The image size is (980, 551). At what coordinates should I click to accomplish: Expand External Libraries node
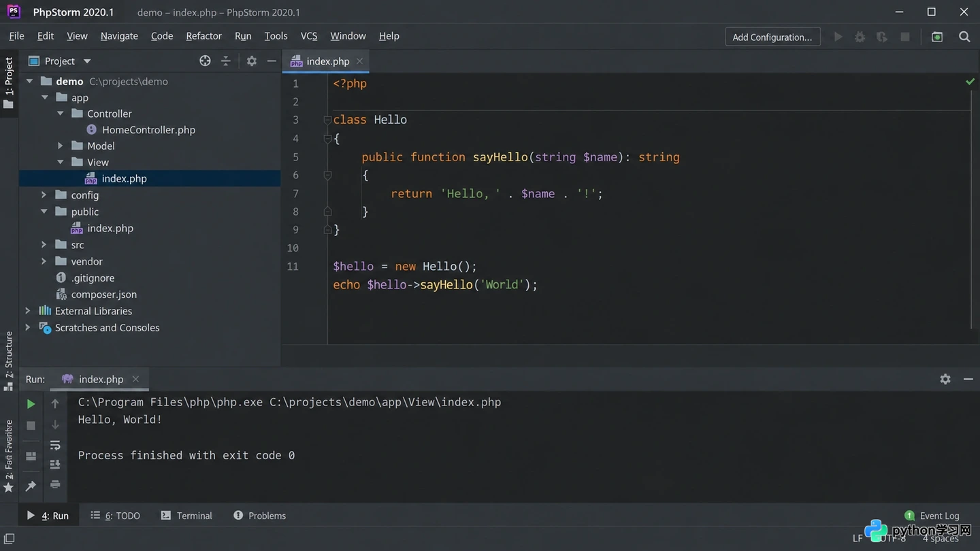tap(28, 311)
